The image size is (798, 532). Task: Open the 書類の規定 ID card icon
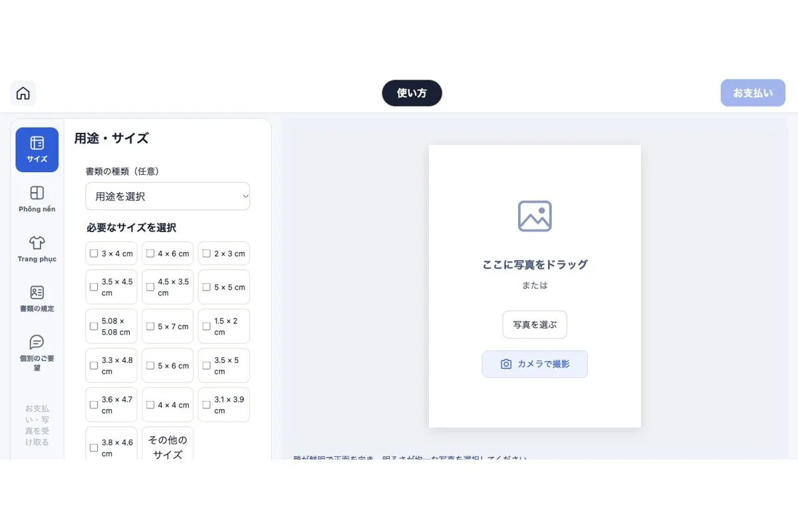[37, 293]
